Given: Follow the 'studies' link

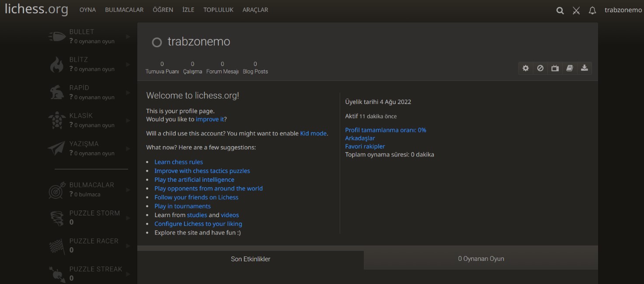Looking at the screenshot, I should click(x=197, y=215).
